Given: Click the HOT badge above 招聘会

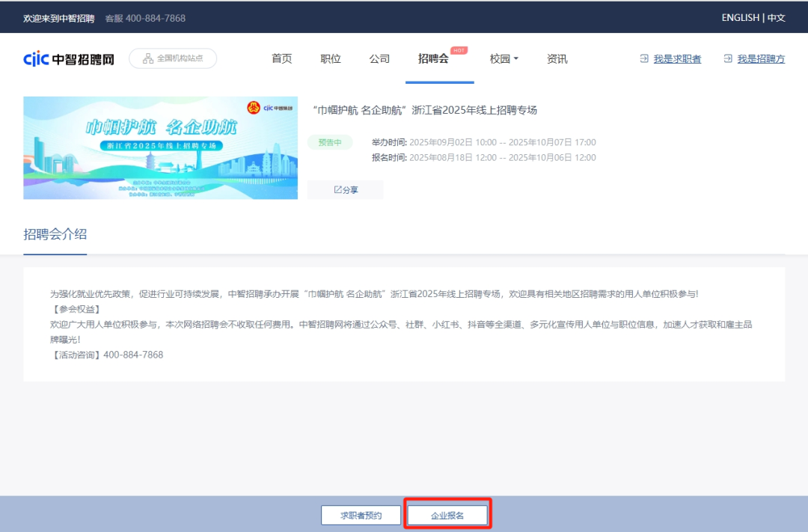Looking at the screenshot, I should point(458,50).
